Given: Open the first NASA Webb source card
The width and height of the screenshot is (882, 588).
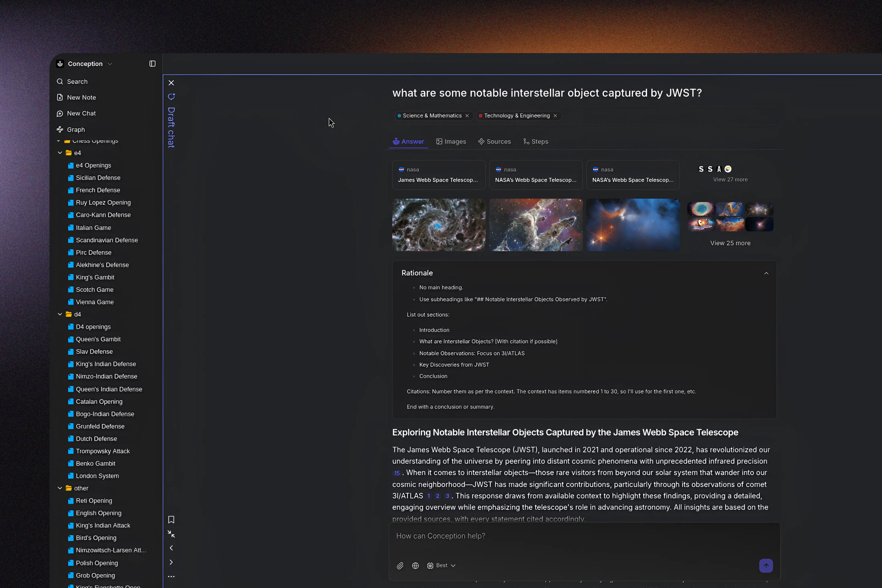Looking at the screenshot, I should coord(438,175).
